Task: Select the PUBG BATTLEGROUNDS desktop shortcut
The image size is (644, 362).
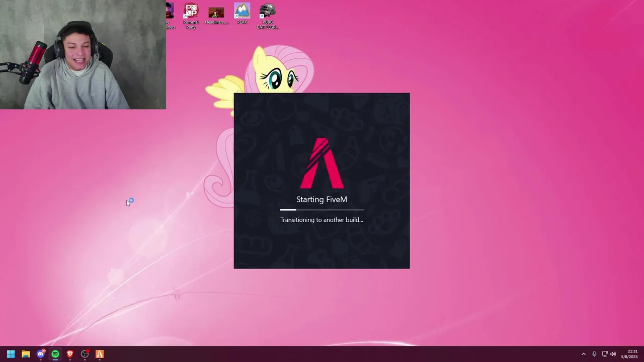Action: point(267,17)
